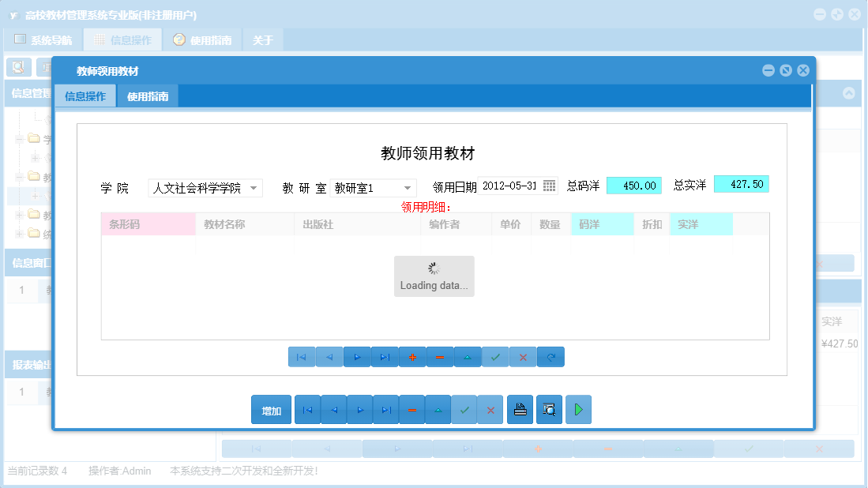Viewport: 868px width, 488px height.
Task: Open the calendar picker beside 领用日期
Action: coord(549,184)
